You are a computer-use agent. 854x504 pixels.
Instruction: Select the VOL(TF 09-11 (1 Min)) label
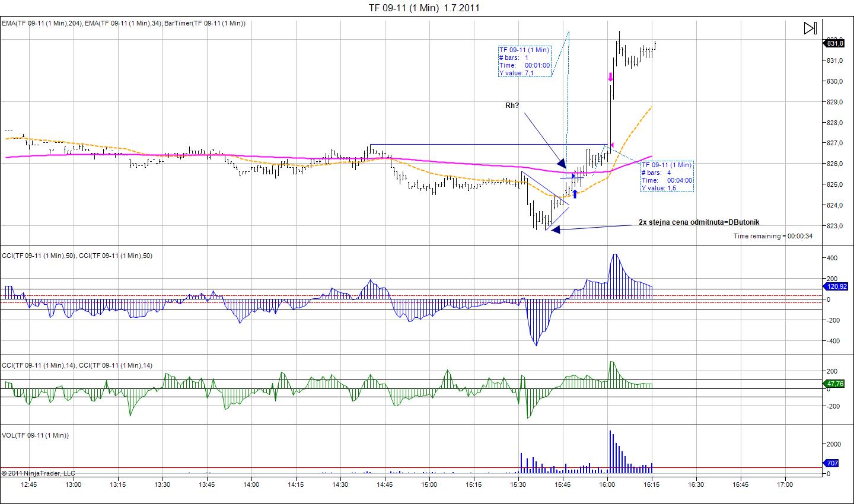(x=36, y=435)
